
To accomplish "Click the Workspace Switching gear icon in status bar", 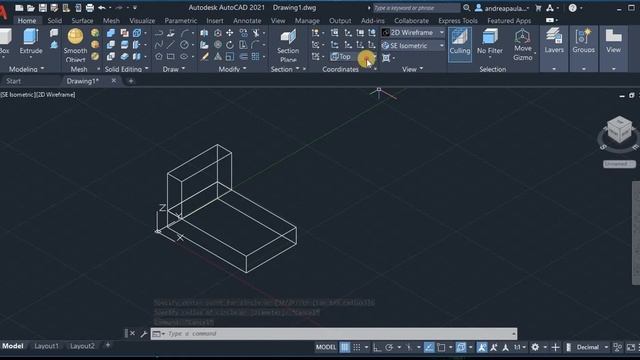I will [535, 347].
